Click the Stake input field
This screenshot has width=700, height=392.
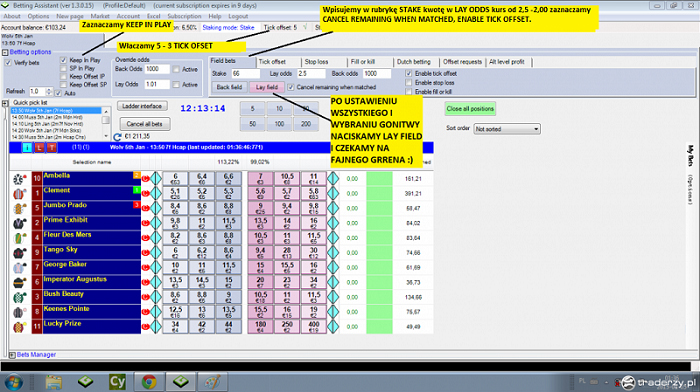[x=245, y=74]
